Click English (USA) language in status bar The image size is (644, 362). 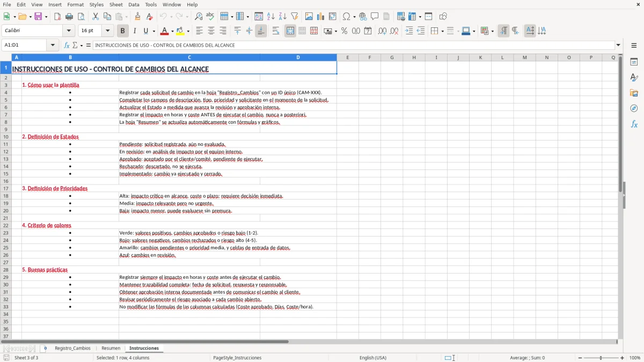(x=373, y=358)
